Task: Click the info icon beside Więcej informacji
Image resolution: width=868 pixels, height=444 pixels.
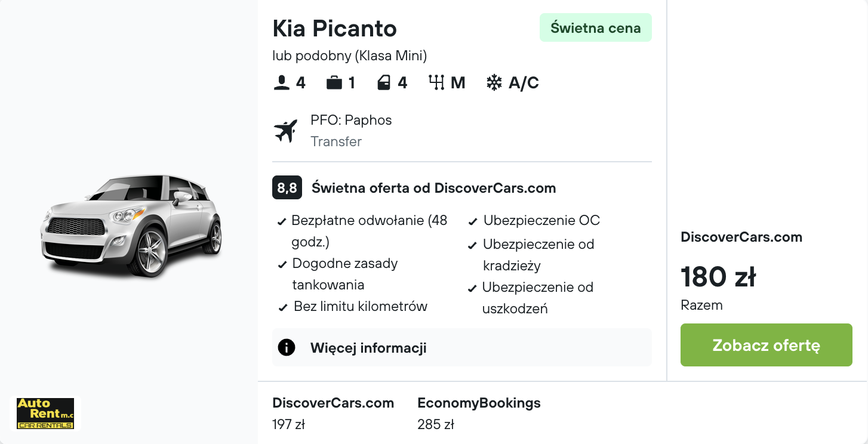Action: coord(286,347)
